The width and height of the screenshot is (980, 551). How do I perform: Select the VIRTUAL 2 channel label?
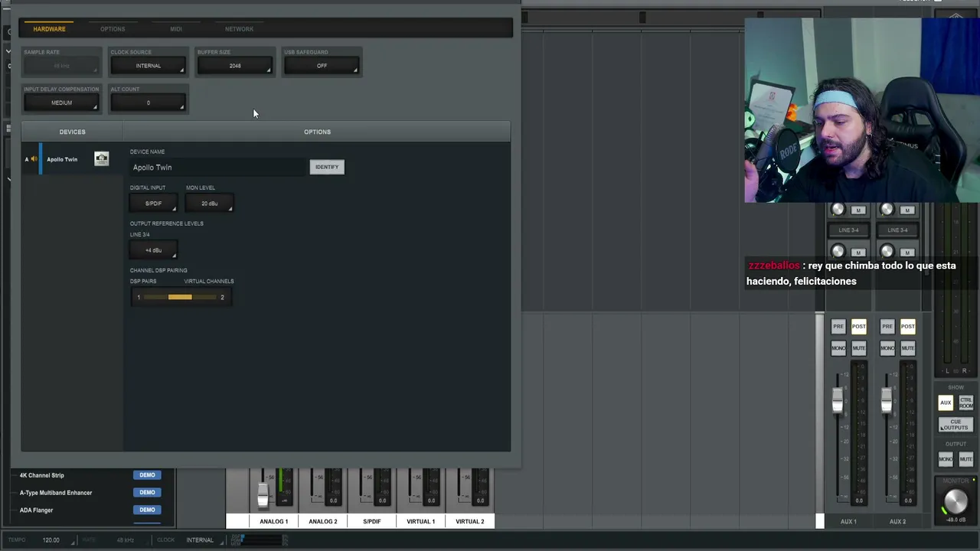click(470, 522)
